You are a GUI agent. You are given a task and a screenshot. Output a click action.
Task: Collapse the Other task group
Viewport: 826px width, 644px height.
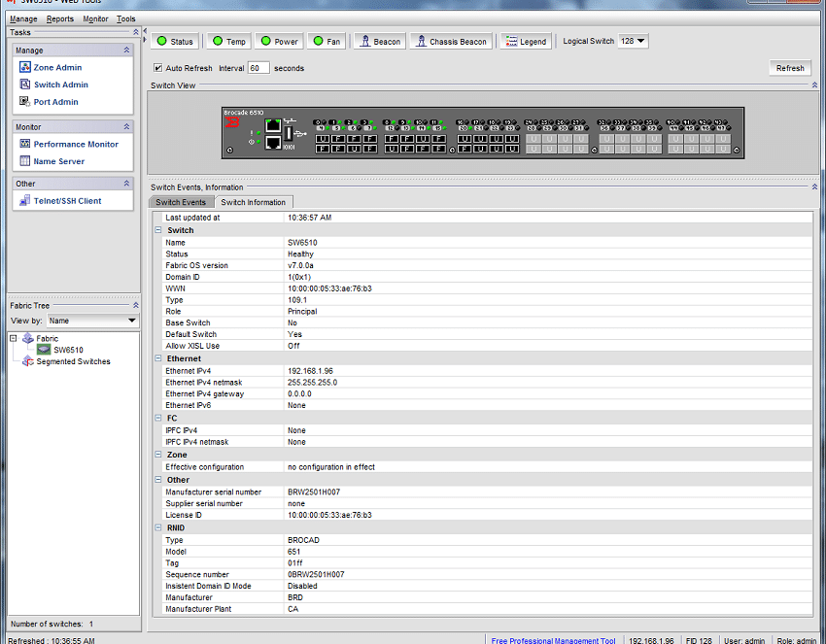(x=126, y=184)
